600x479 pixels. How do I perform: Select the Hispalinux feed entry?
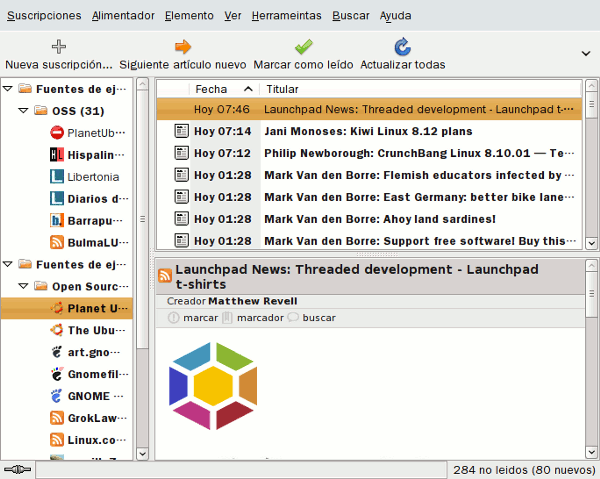click(x=88, y=154)
